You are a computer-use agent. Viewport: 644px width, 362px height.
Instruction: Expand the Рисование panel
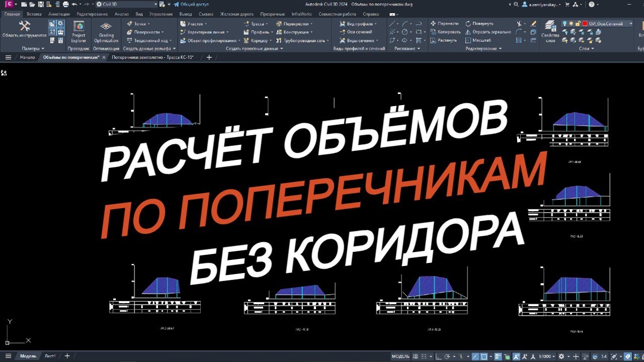coord(407,49)
